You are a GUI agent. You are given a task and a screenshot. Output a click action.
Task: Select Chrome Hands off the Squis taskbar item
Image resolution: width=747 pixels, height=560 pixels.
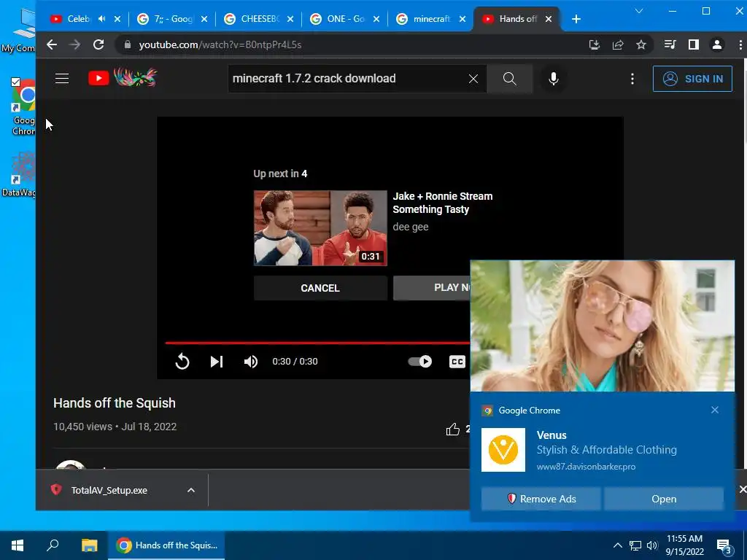pos(167,545)
